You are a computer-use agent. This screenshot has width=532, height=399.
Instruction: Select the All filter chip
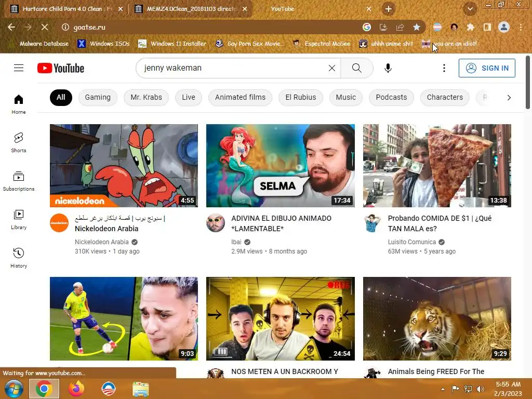click(61, 97)
